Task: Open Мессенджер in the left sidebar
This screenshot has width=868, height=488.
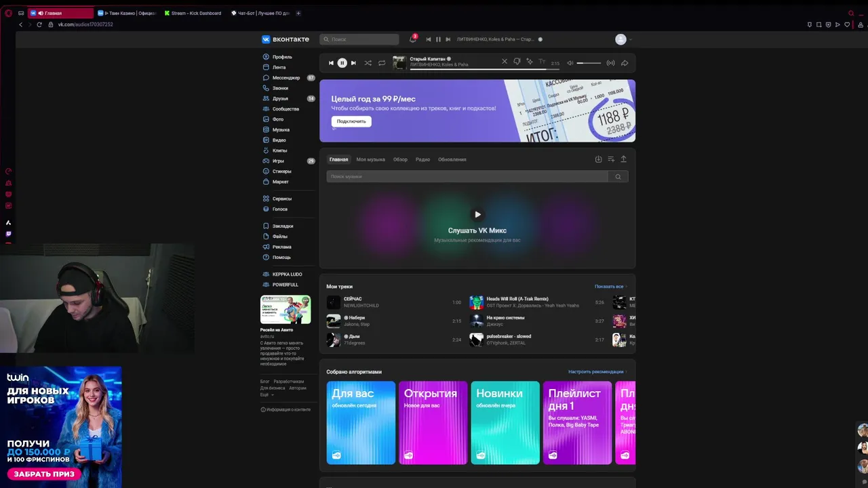Action: pos(286,78)
